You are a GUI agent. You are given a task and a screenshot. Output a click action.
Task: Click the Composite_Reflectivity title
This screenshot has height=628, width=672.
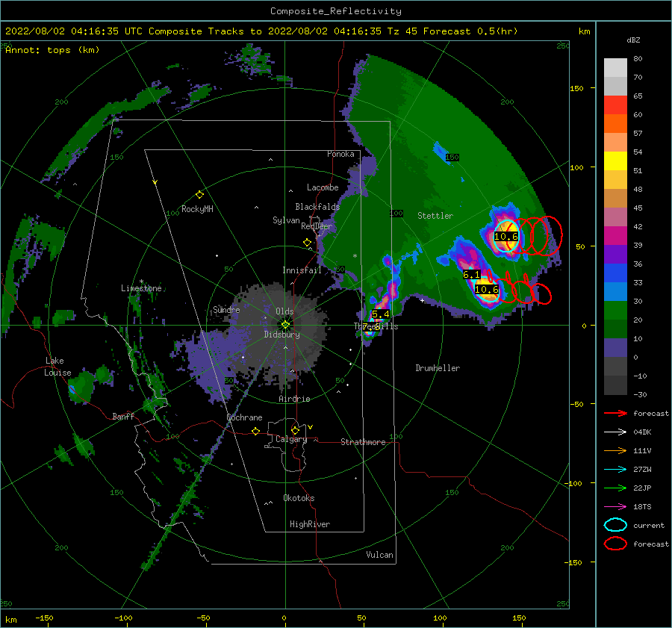(x=336, y=11)
